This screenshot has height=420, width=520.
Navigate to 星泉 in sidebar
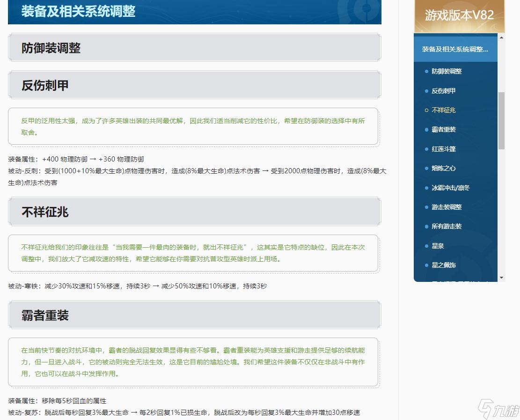(x=437, y=246)
